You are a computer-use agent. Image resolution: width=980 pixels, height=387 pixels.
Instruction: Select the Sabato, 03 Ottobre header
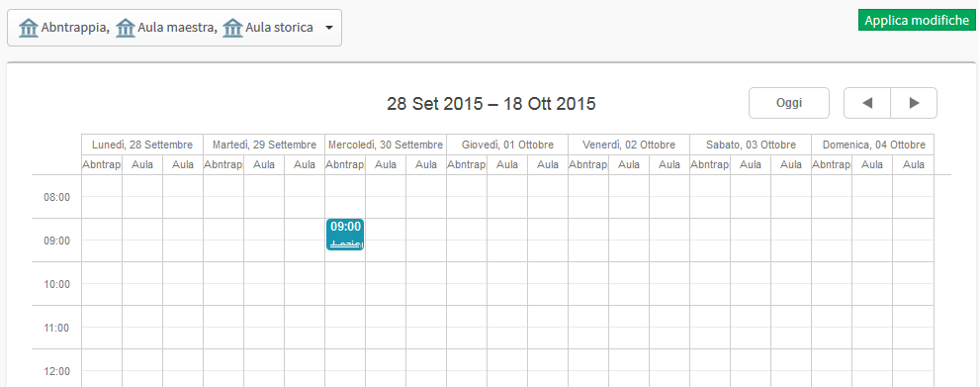(751, 145)
